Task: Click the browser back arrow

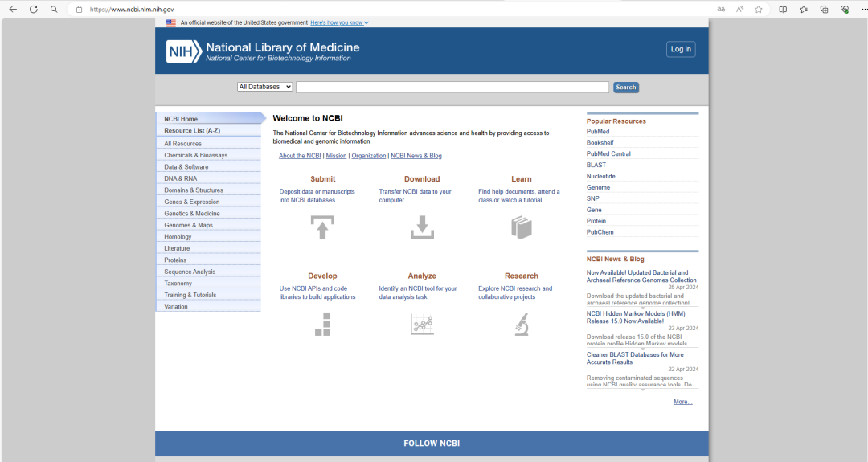Action: pos(13,9)
